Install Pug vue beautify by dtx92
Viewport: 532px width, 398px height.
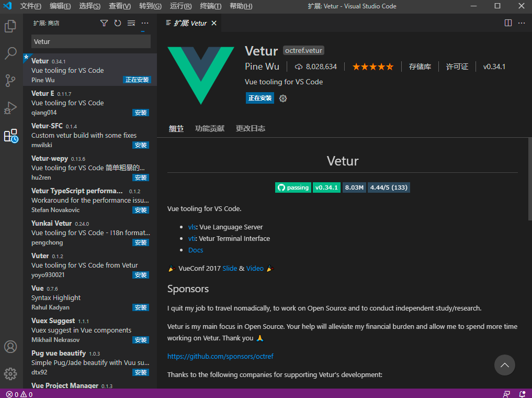coord(141,372)
